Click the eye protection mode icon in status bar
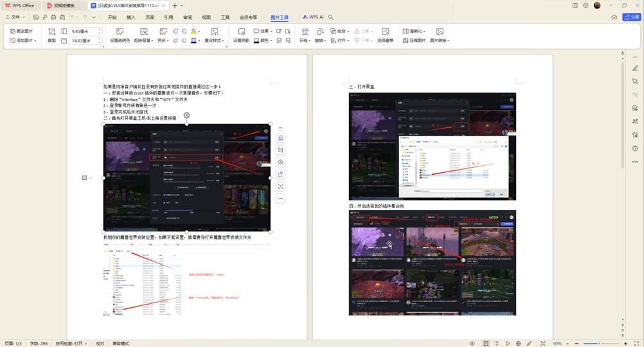The width and height of the screenshot is (644, 347). tap(472, 343)
